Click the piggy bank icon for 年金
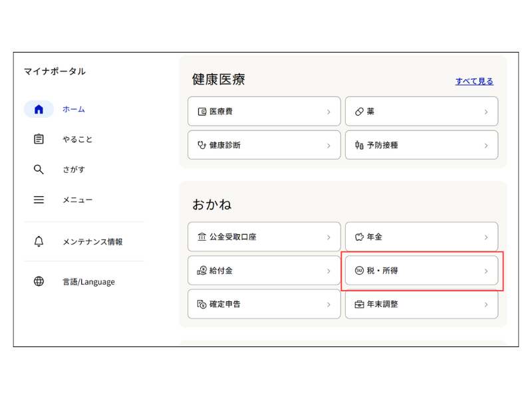Screen dimensions: 532x399 coord(359,237)
